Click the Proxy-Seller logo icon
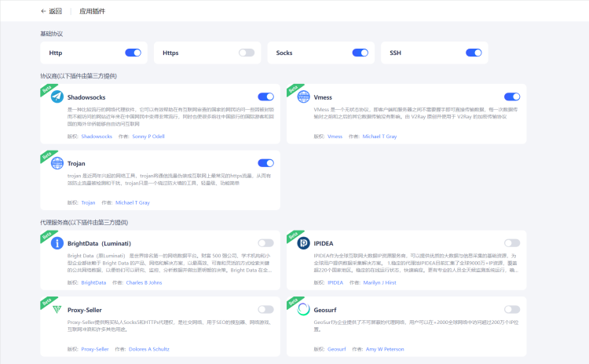This screenshot has height=364, width=589. 57,310
